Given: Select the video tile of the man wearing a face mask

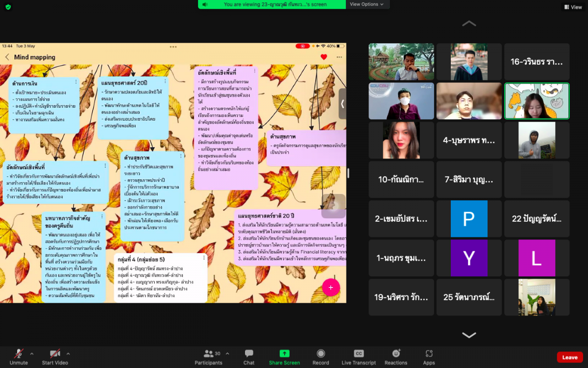Looking at the screenshot, I should pos(401,101).
